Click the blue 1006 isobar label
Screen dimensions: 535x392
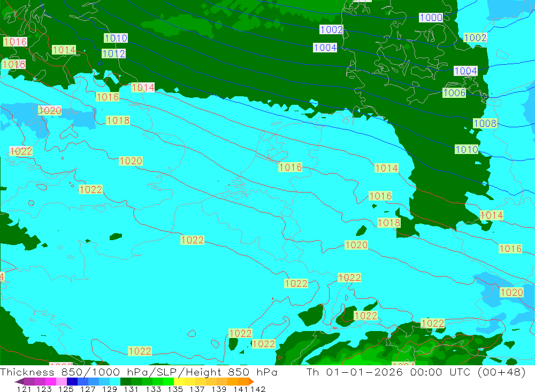coord(454,93)
